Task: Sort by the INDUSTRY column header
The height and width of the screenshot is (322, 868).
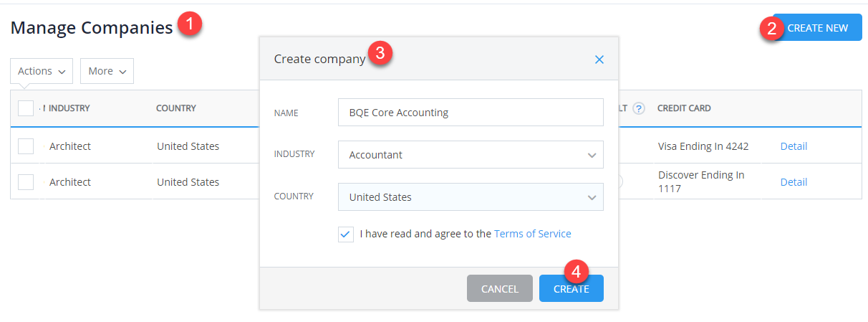Action: pyautogui.click(x=69, y=108)
